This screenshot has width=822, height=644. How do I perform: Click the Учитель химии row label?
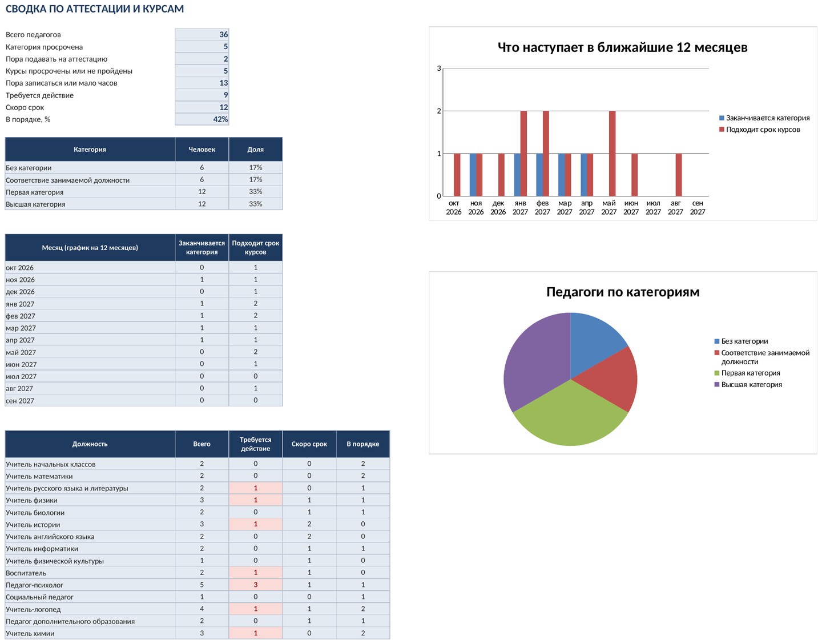point(30,633)
